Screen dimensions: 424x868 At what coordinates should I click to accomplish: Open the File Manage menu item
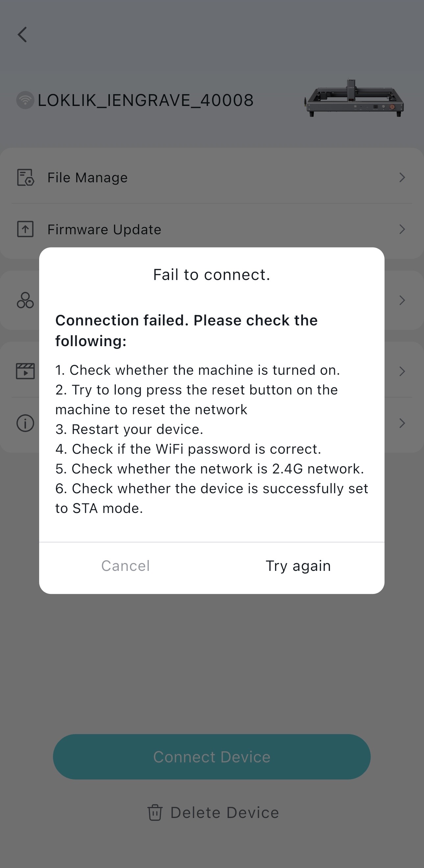pos(87,178)
